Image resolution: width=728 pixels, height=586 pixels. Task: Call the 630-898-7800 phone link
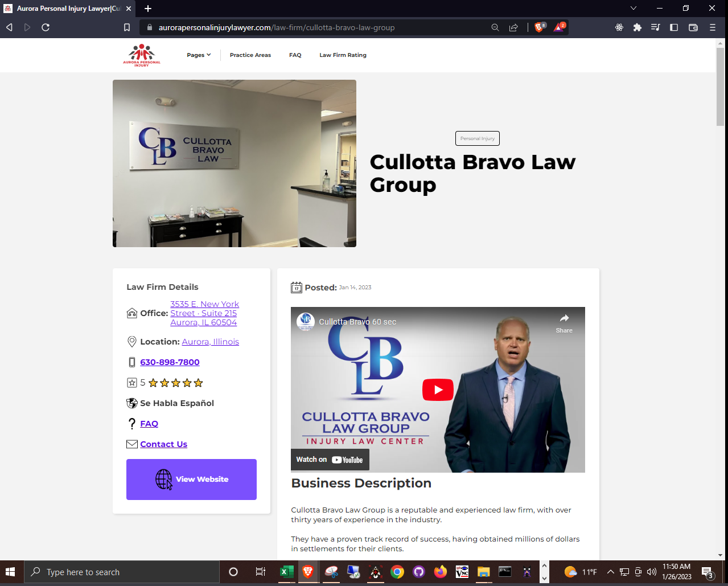click(170, 362)
